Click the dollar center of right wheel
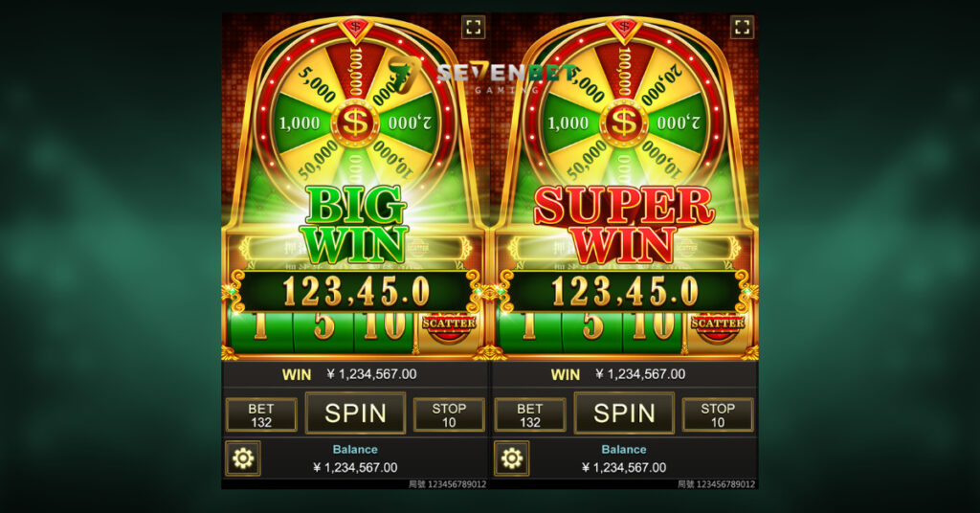This screenshot has width=980, height=513. tap(623, 123)
